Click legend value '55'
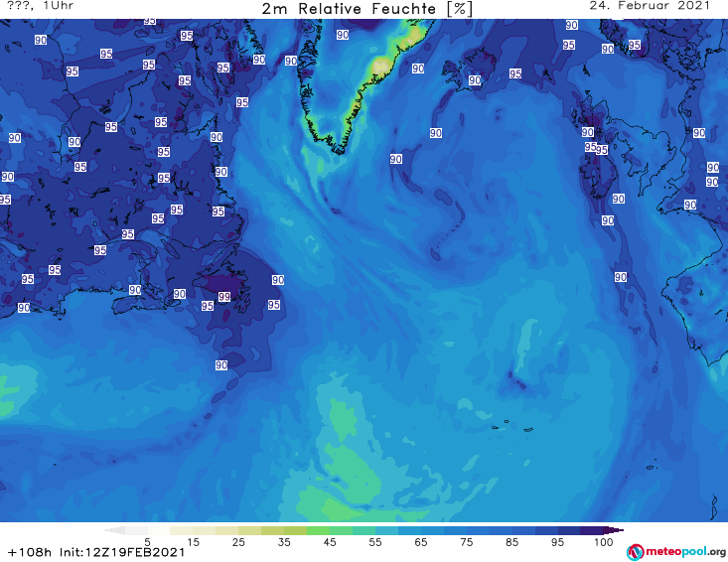The width and height of the screenshot is (728, 562). tap(375, 542)
